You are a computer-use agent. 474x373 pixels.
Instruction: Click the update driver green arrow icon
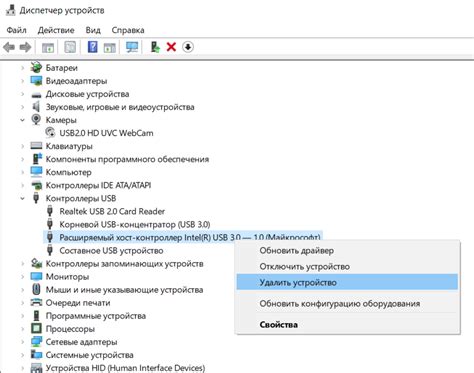[x=155, y=47]
